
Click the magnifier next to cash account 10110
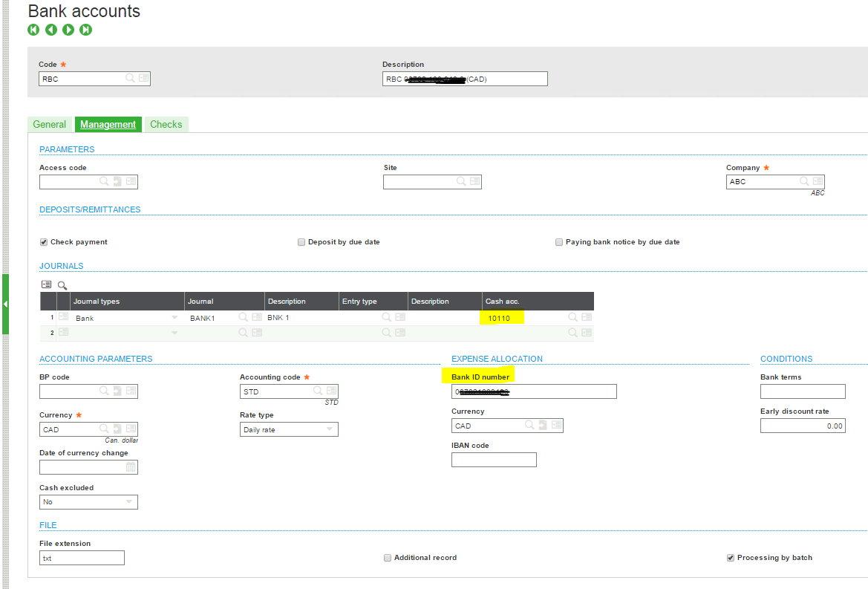click(x=573, y=317)
